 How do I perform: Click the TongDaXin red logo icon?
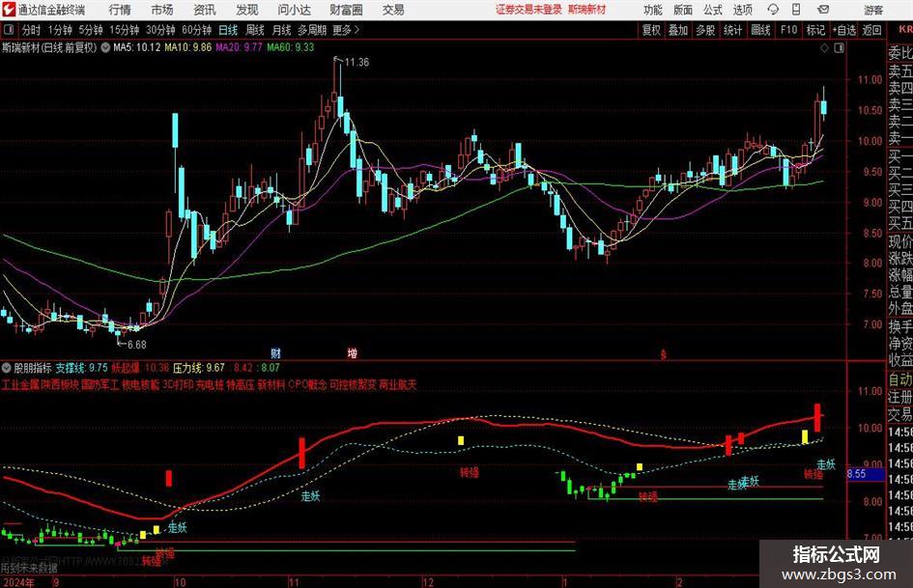point(9,10)
